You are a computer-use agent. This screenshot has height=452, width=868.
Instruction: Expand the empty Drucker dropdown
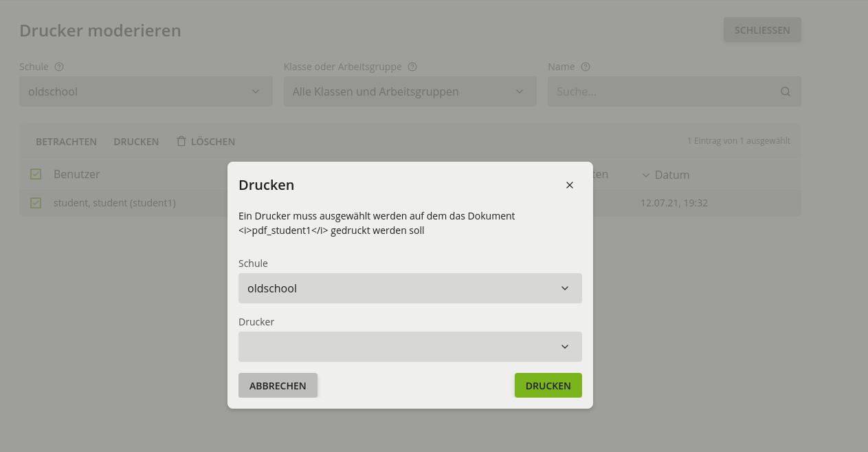(x=410, y=347)
